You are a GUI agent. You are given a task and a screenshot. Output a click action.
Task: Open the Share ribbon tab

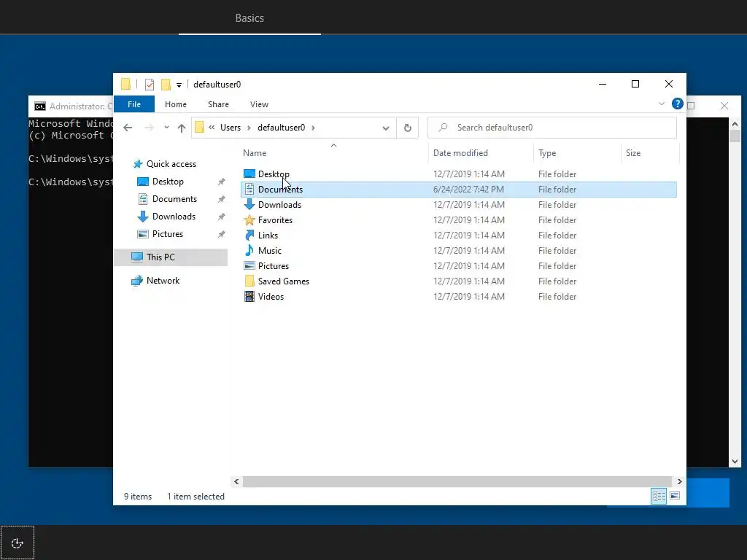[x=218, y=104]
